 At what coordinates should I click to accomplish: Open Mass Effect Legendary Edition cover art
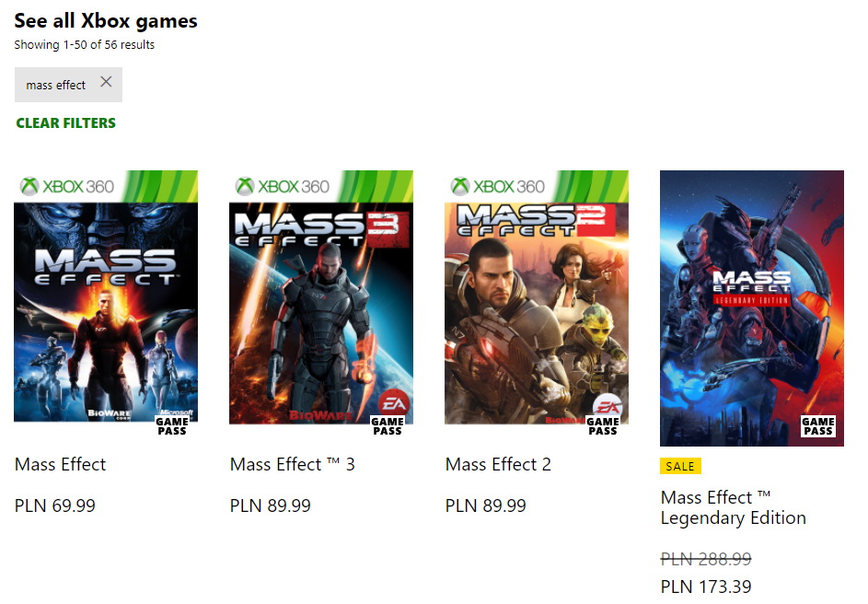click(752, 304)
